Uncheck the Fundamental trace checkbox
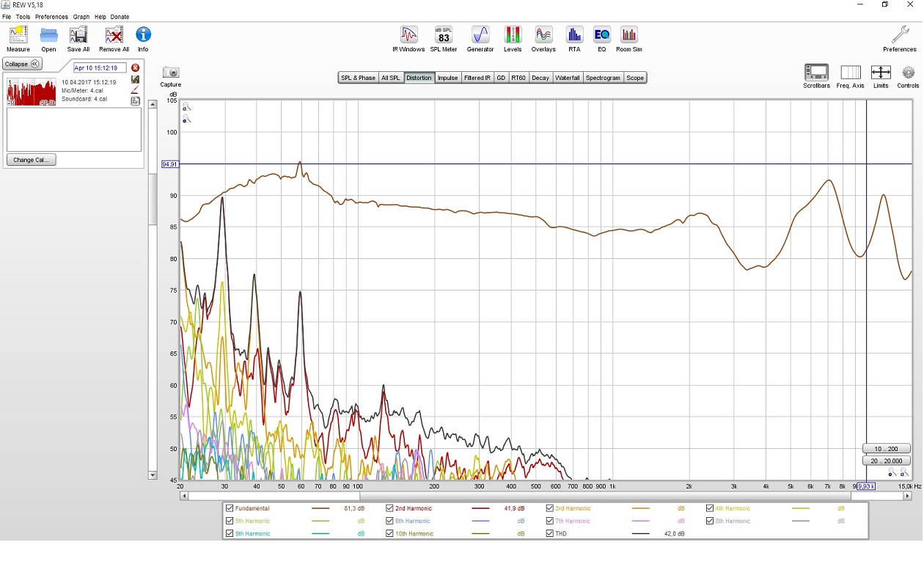This screenshot has height=578, width=924. coord(230,508)
